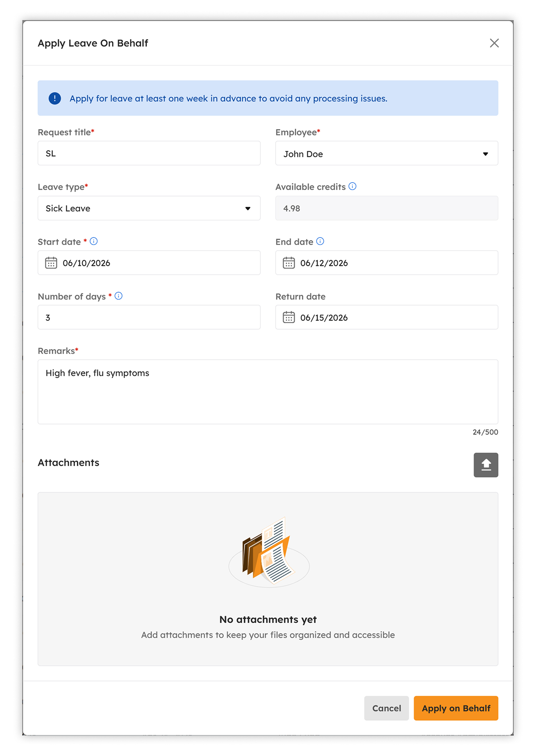
Task: Click the End date value 06/12/2026
Action: pyautogui.click(x=324, y=263)
